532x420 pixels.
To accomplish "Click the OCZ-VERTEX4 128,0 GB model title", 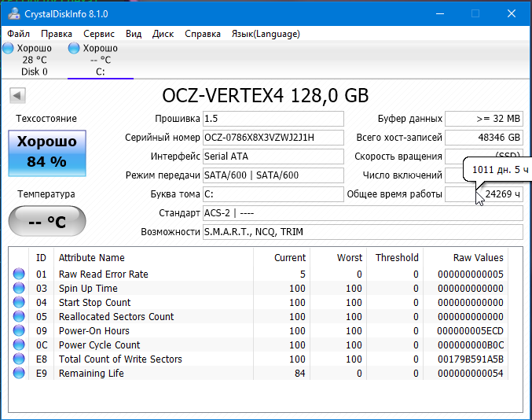I will [x=266, y=95].
